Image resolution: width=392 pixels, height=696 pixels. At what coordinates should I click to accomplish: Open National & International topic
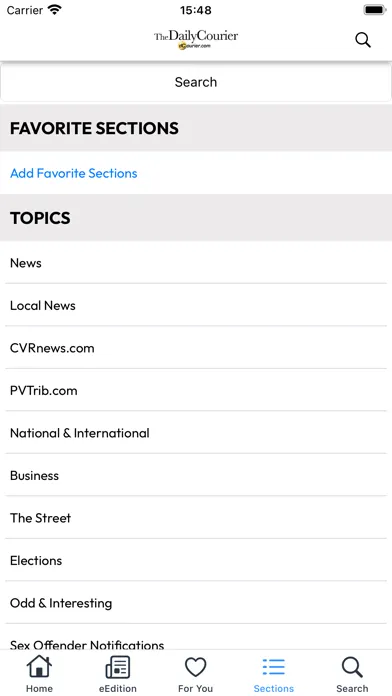(x=196, y=433)
